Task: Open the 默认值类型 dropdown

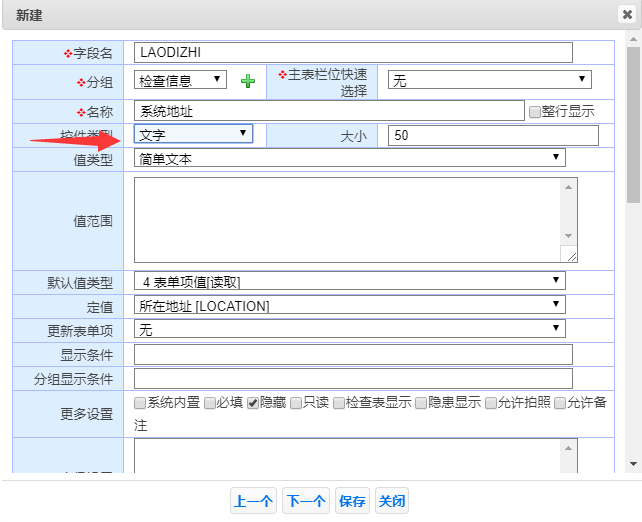Action: pyautogui.click(x=349, y=282)
